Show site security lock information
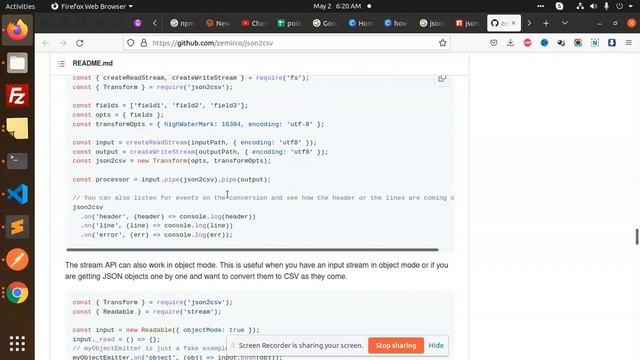640x360 pixels. [x=144, y=43]
